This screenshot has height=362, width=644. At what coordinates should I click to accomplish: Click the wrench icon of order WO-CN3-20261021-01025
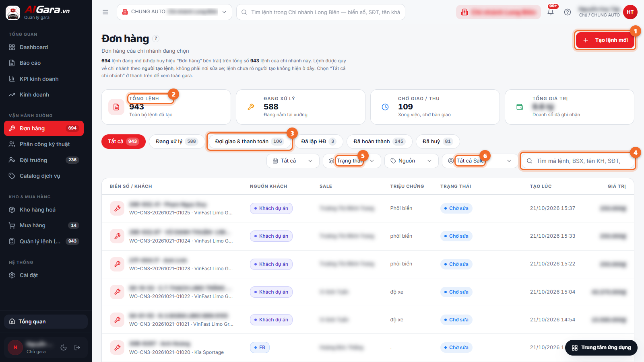click(x=117, y=208)
